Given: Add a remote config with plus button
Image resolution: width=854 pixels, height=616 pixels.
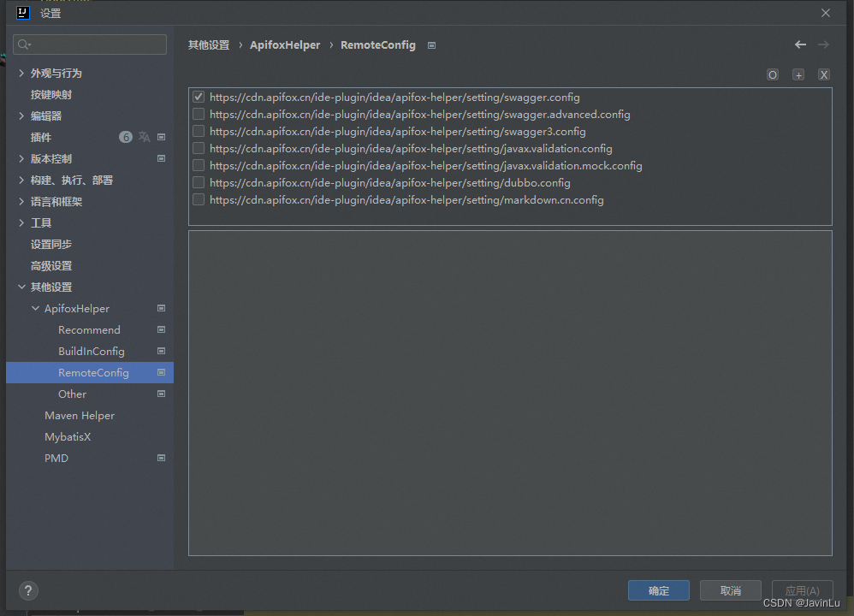Looking at the screenshot, I should (798, 74).
